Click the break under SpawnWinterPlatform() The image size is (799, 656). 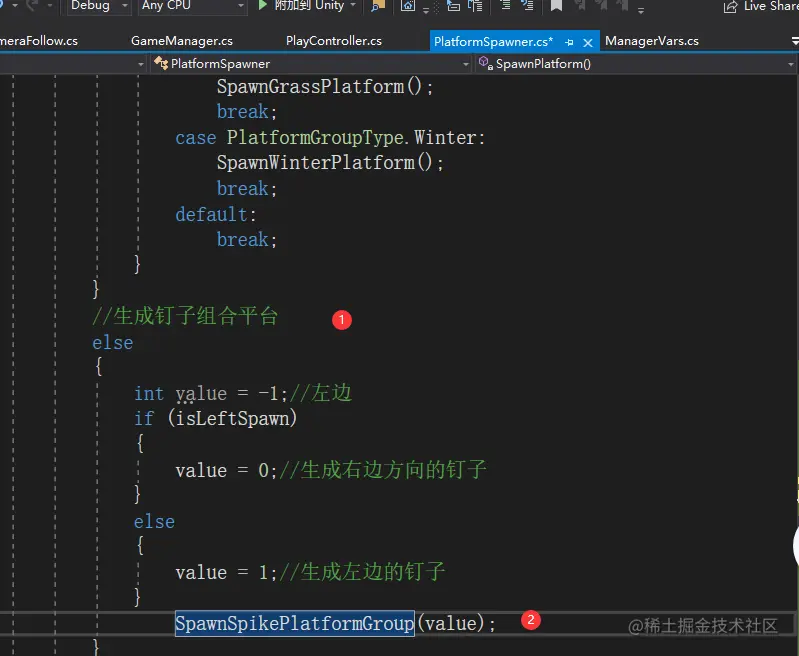247,189
